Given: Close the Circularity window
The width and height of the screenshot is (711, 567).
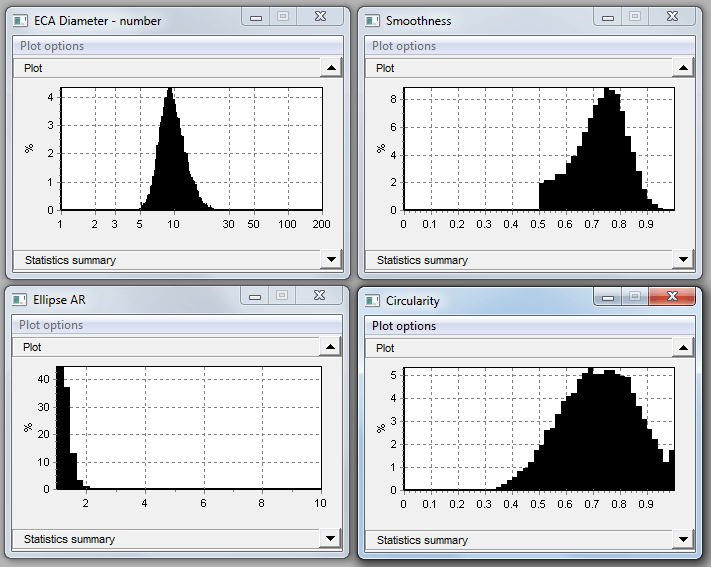Looking at the screenshot, I should coord(671,297).
